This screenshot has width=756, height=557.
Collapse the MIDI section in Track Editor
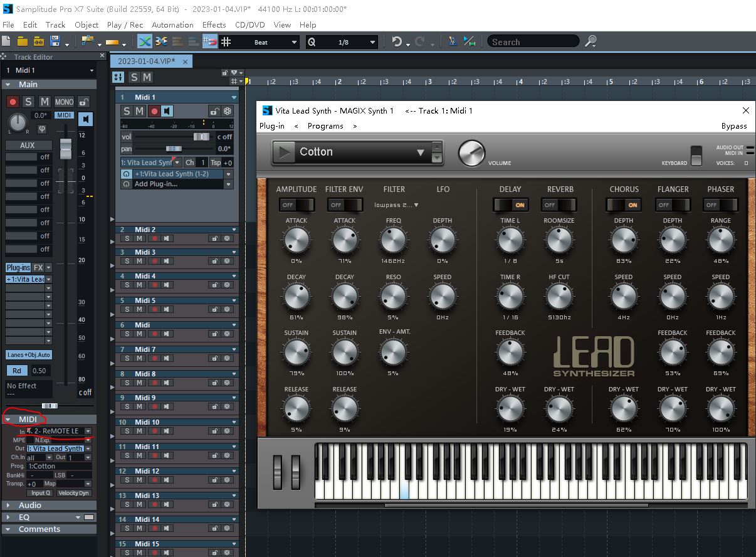point(8,419)
